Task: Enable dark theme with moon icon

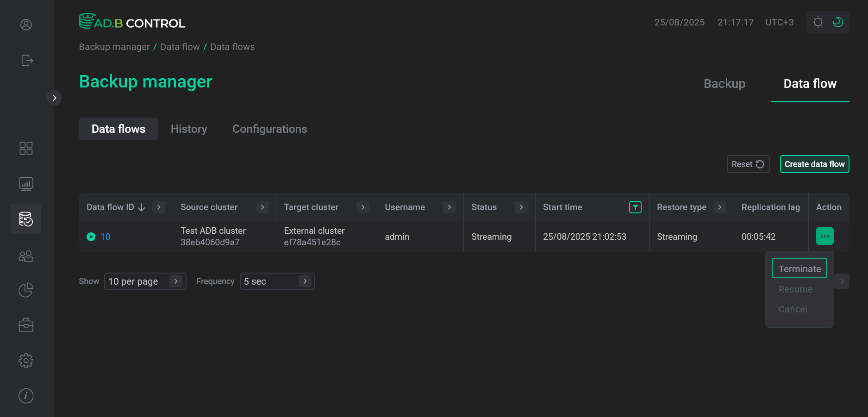Action: (x=838, y=22)
